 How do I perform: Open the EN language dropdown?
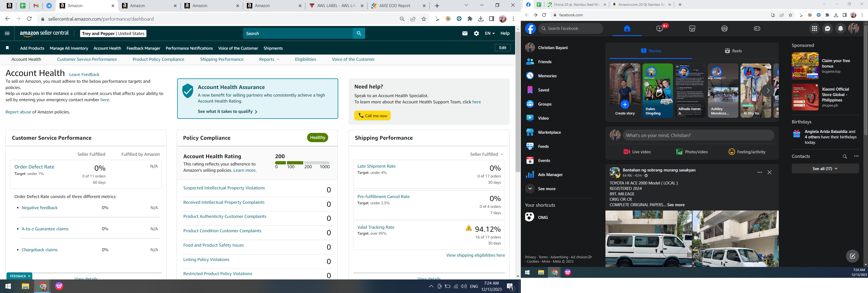490,33
